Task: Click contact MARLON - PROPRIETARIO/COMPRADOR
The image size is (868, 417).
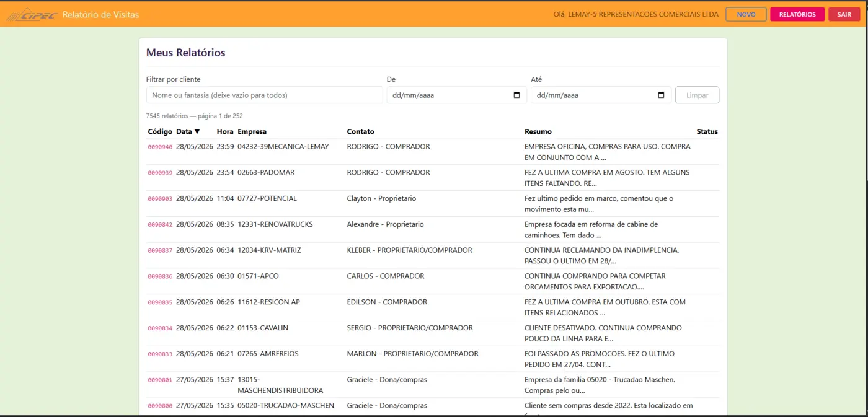Action: click(412, 354)
